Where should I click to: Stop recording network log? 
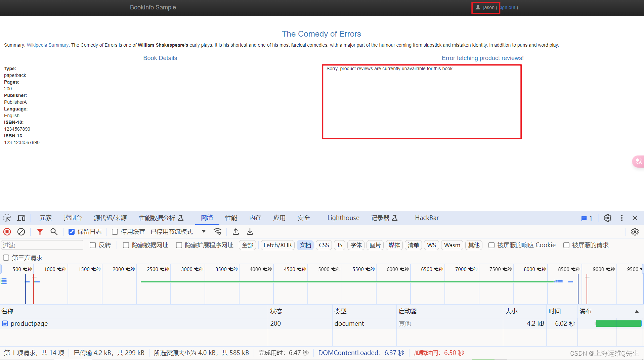(7, 232)
